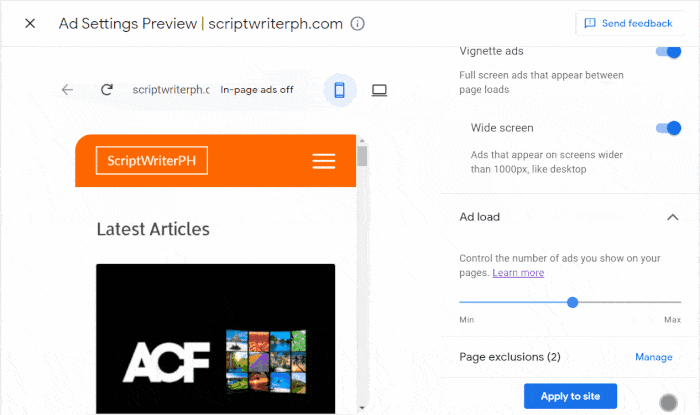700x415 pixels.
Task: Click the Ad load slider handle
Action: pos(573,302)
